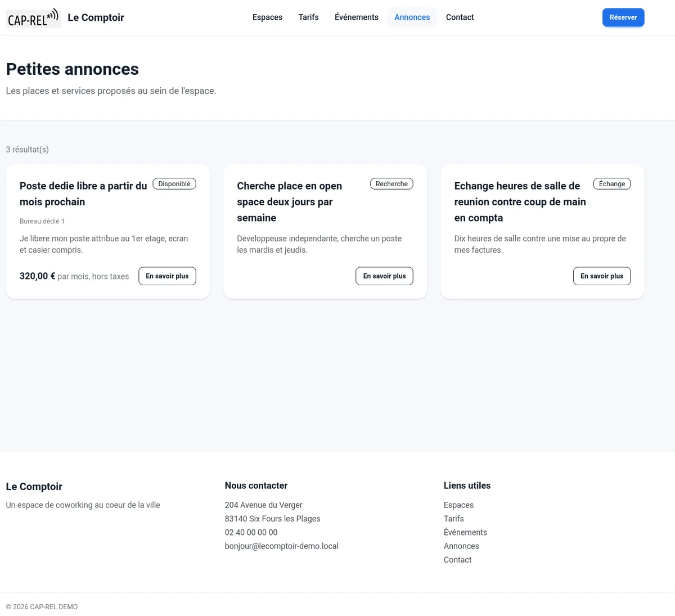
Task: Select 'Developpeuse independante' description text
Action: (319, 244)
